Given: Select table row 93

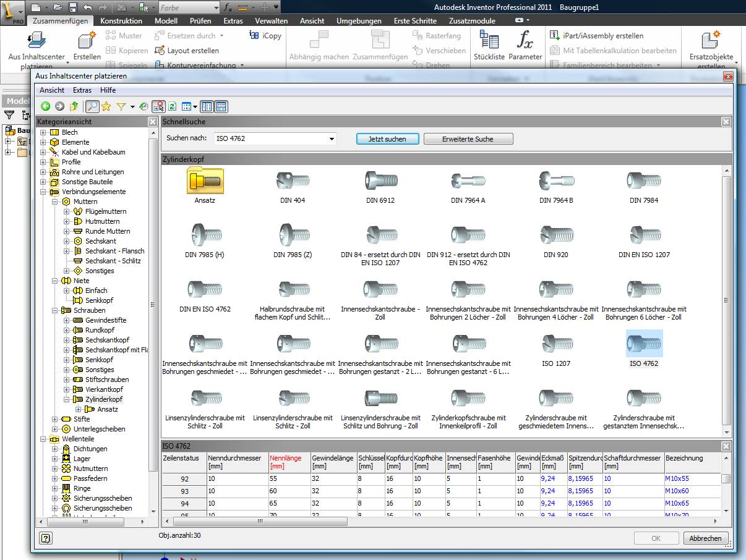Looking at the screenshot, I should click(184, 491).
